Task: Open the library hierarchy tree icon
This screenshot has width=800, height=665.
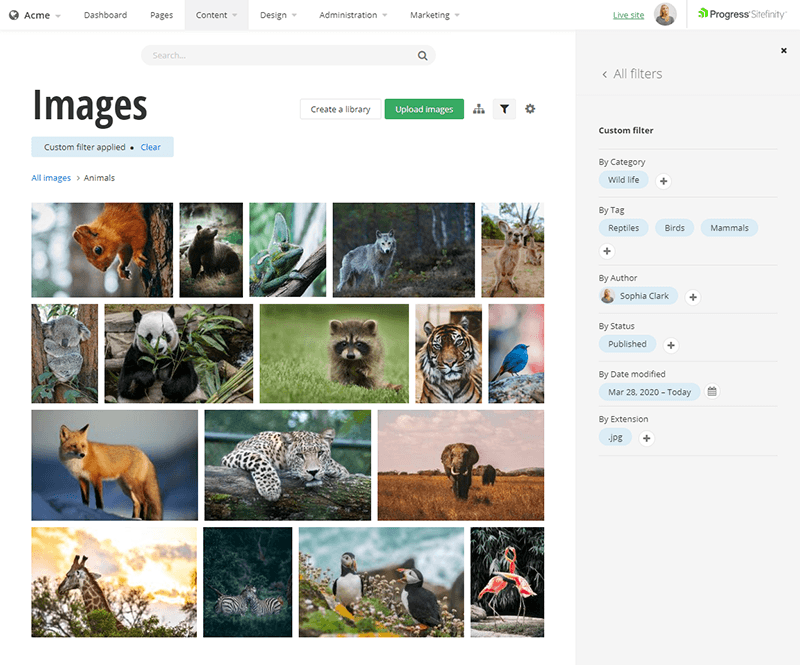Action: 479,109
